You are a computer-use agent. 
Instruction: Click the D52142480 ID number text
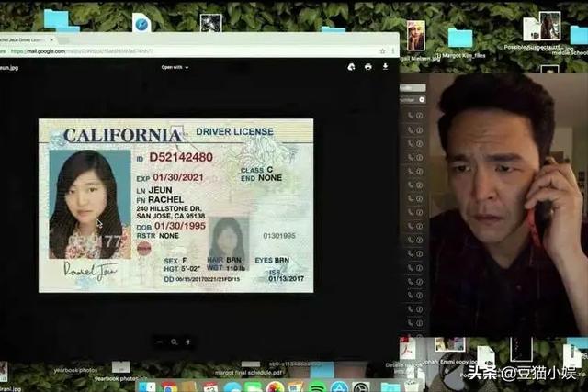[x=181, y=157]
